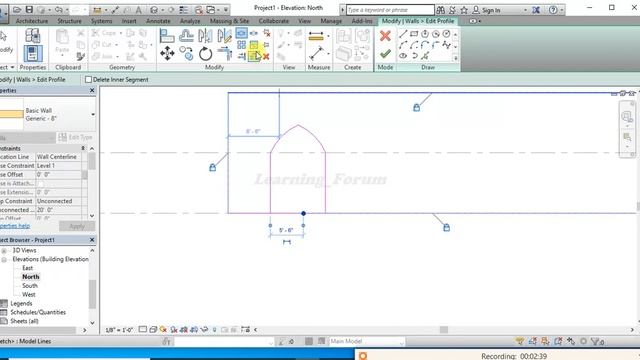Close the Project Browser panel
The image size is (640, 360).
click(x=92, y=240)
